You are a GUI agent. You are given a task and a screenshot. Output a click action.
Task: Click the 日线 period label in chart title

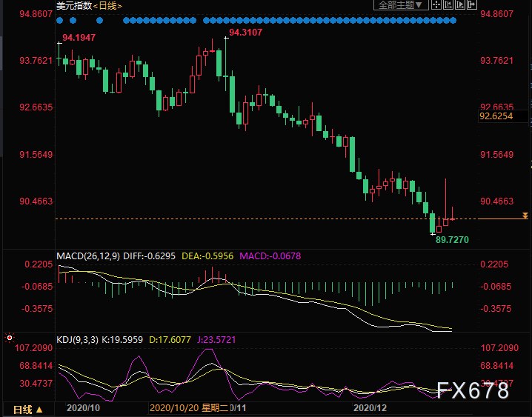107,6
